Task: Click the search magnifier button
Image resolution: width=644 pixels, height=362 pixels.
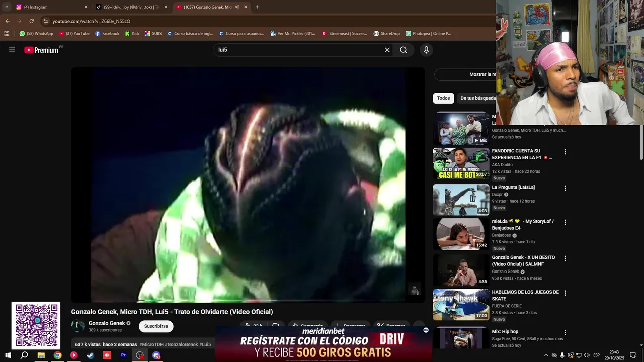Action: click(x=404, y=50)
